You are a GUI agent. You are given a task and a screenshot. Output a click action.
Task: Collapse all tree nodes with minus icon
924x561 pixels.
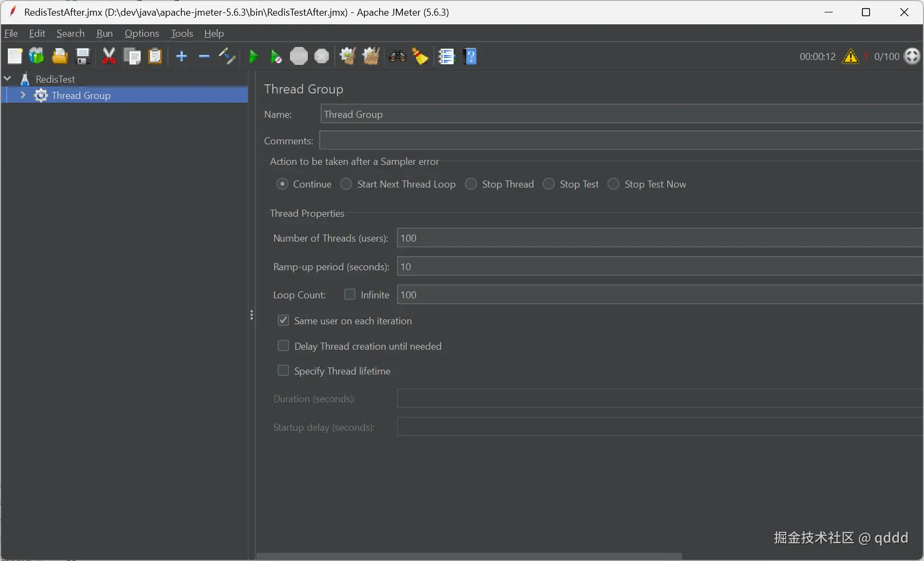coord(204,56)
